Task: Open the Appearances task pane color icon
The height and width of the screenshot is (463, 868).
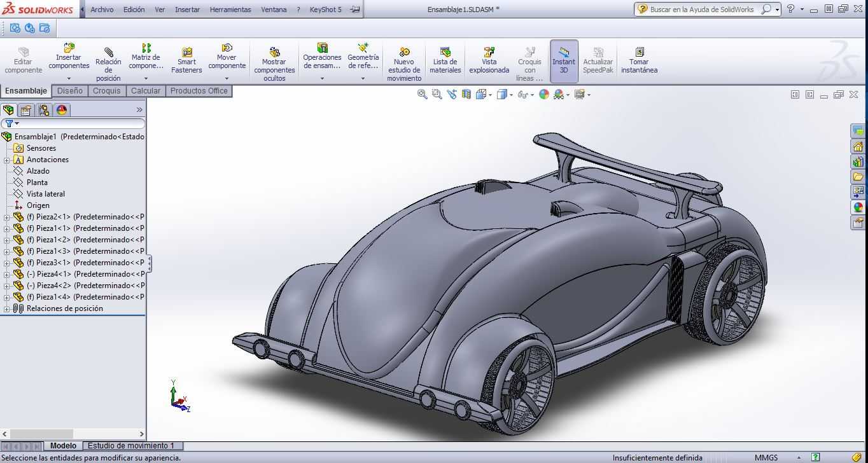Action: pos(858,207)
